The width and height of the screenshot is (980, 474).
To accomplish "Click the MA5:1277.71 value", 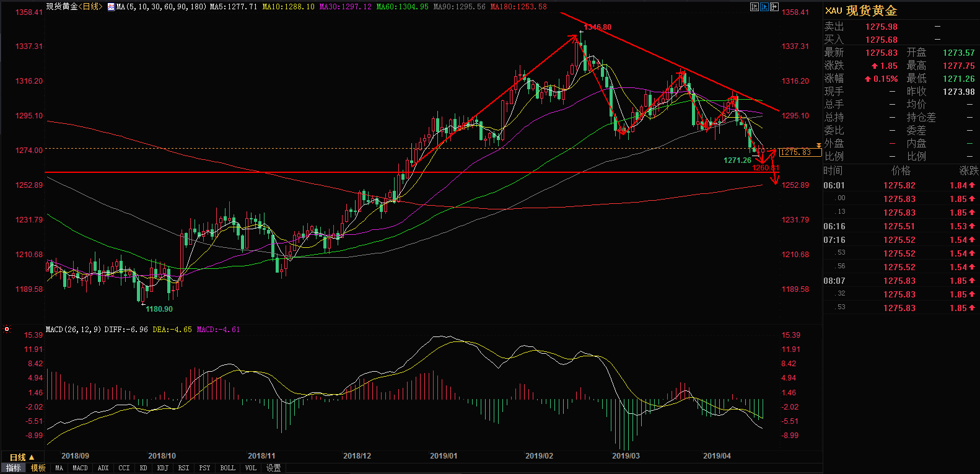I will pos(234,7).
